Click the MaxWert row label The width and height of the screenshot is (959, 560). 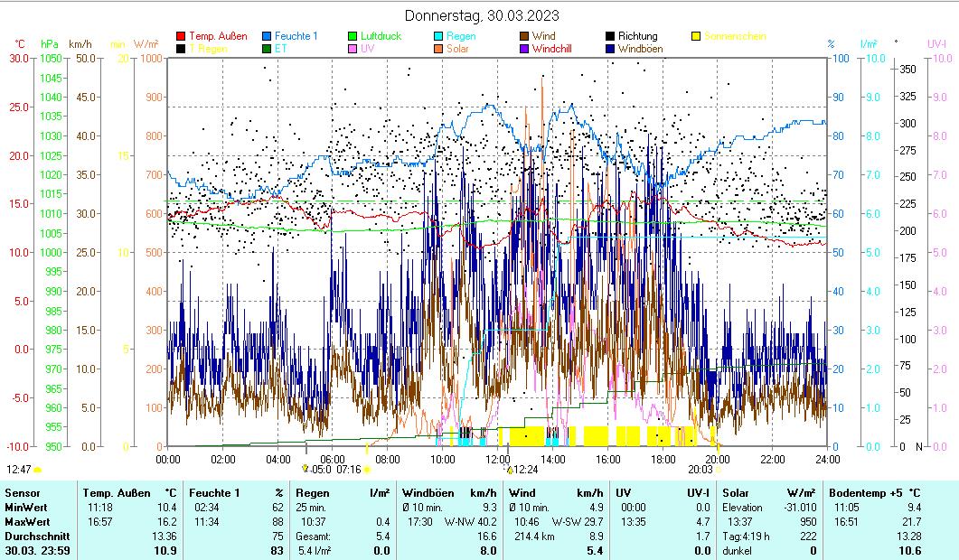click(26, 521)
